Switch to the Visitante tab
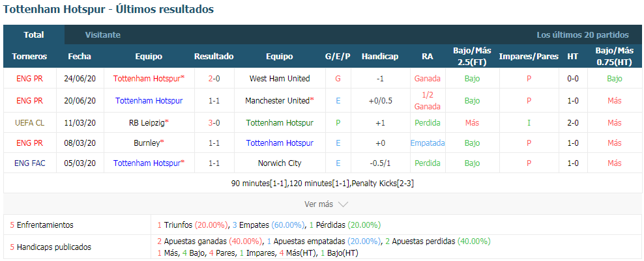Viewport: 644px width, 261px height. (103, 35)
